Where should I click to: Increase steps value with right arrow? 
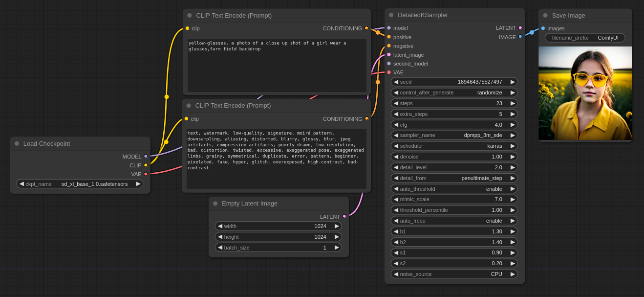coord(513,103)
